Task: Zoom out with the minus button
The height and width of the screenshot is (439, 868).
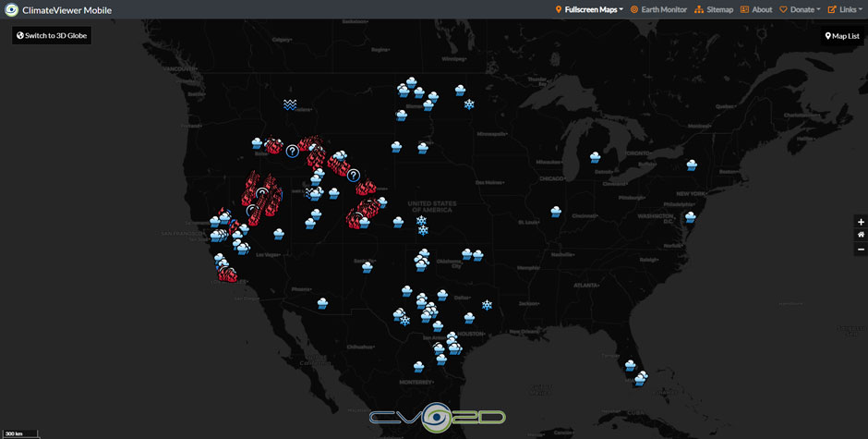Action: pyautogui.click(x=861, y=249)
